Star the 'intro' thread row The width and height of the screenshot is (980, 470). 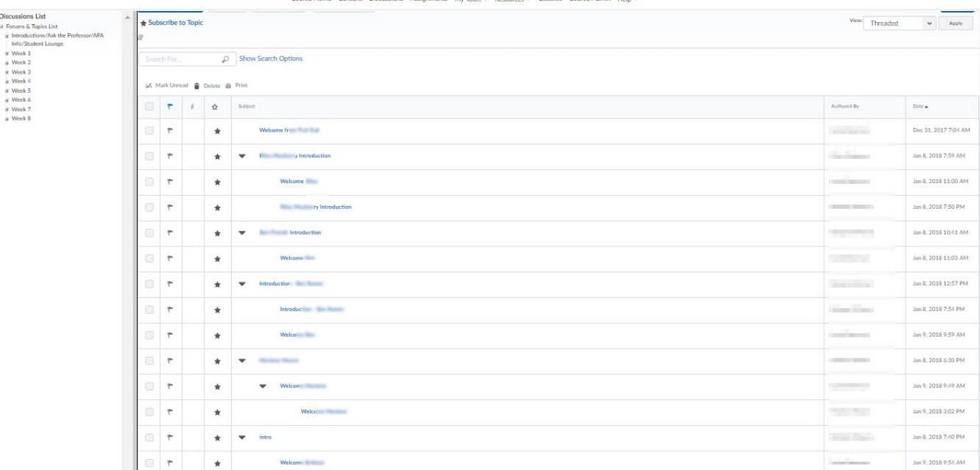coord(217,438)
